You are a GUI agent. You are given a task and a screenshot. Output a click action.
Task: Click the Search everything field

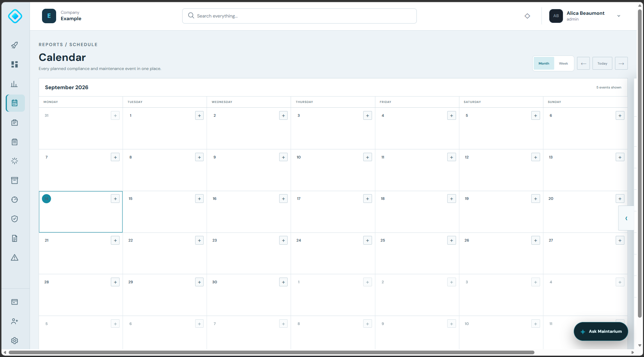(x=299, y=16)
